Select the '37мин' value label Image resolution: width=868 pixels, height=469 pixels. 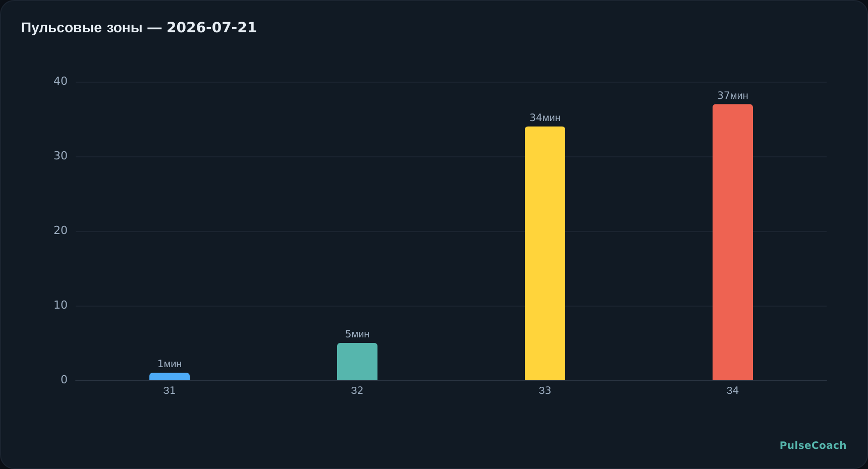pyautogui.click(x=733, y=95)
